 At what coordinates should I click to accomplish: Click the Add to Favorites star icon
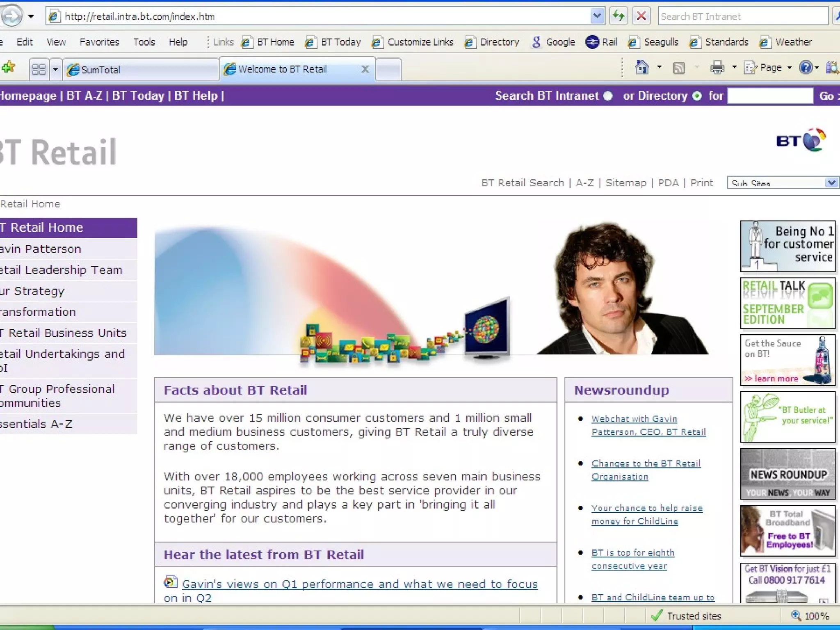pyautogui.click(x=9, y=67)
